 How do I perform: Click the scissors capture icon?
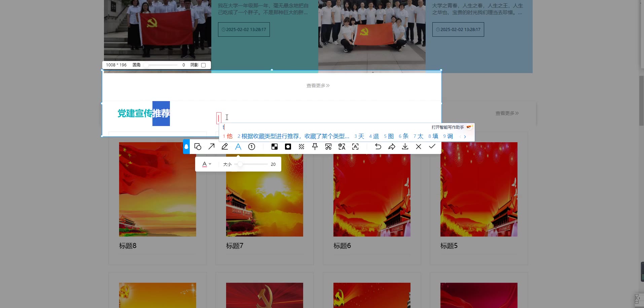pos(328,147)
